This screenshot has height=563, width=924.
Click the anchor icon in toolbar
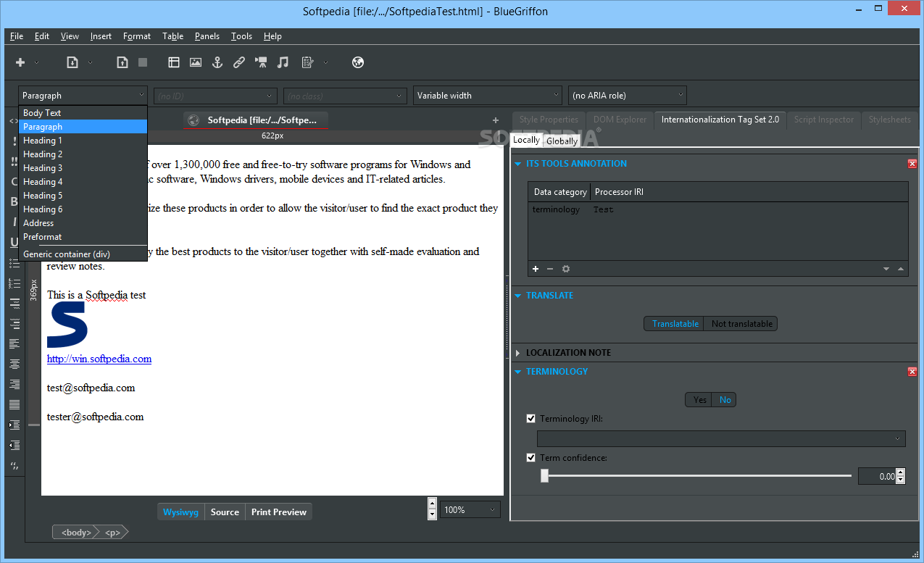[217, 62]
